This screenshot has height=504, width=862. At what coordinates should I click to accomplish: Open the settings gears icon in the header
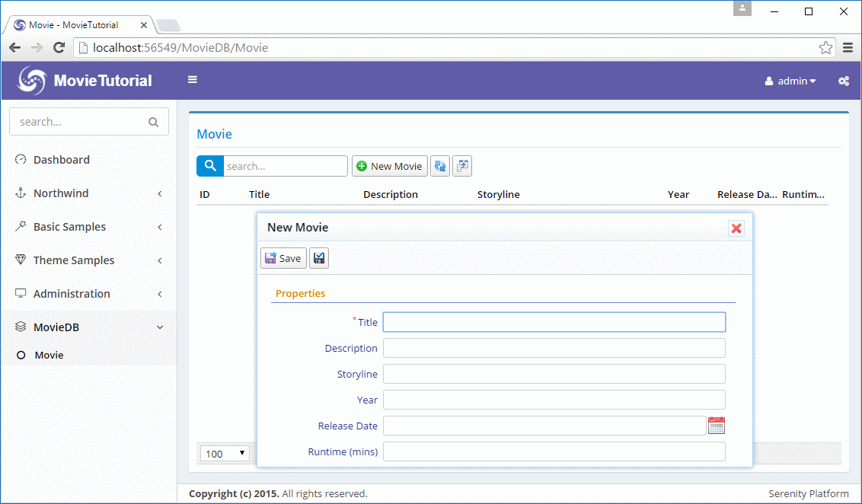pyautogui.click(x=843, y=81)
